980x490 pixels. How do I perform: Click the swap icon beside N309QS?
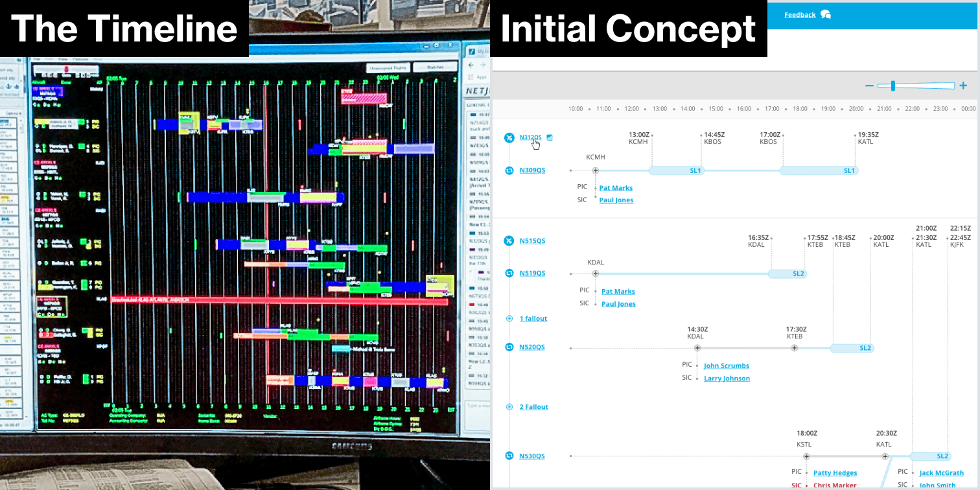[509, 170]
